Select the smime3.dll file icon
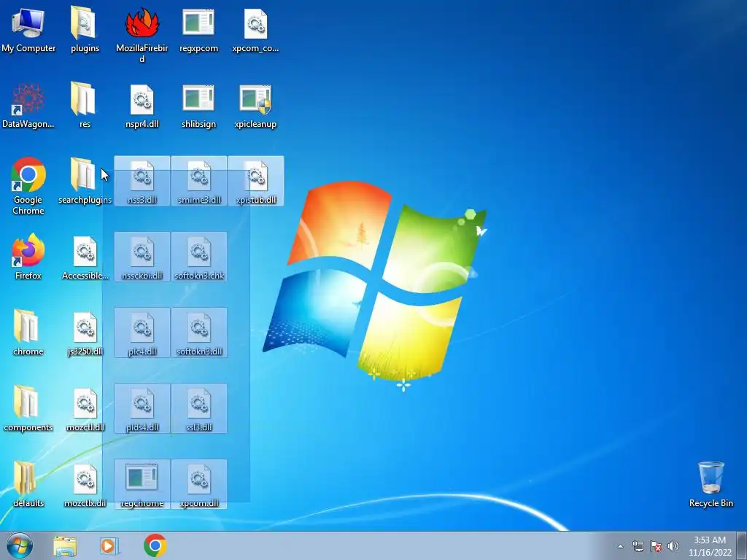The height and width of the screenshot is (560, 747). click(198, 181)
